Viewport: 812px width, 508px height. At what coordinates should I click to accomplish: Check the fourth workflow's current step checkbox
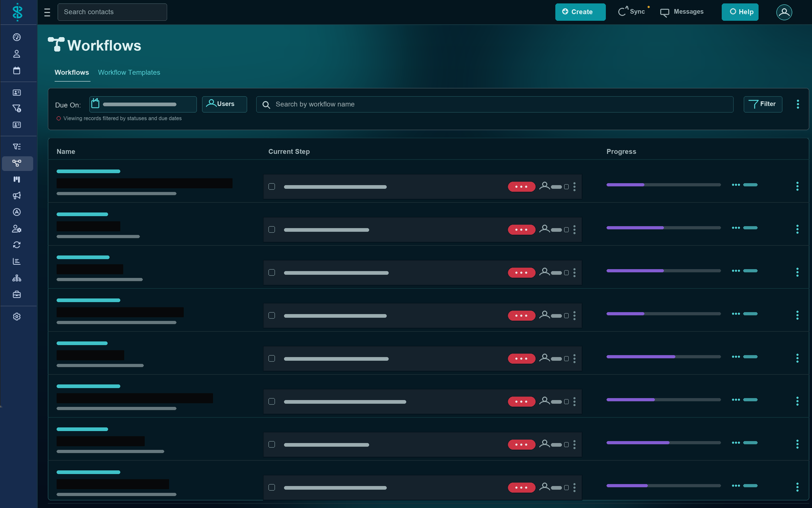click(x=272, y=316)
